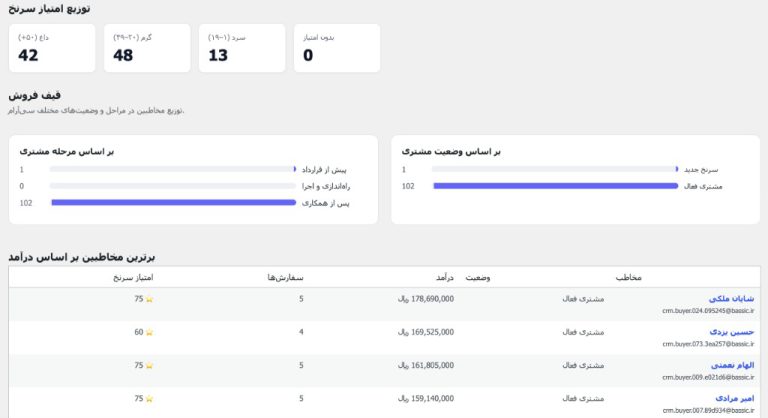The width and height of the screenshot is (768, 418).
Task: Click the قیف فروش section heading
Action: (x=34, y=95)
